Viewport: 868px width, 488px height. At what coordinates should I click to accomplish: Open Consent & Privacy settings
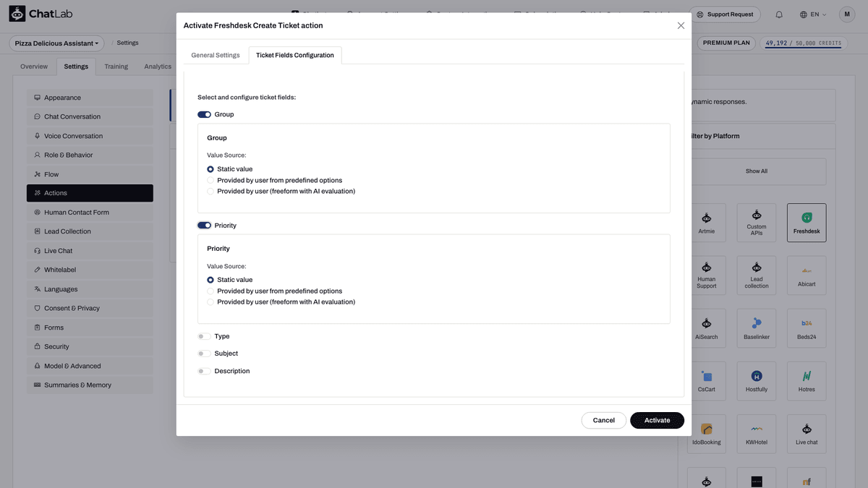90,308
